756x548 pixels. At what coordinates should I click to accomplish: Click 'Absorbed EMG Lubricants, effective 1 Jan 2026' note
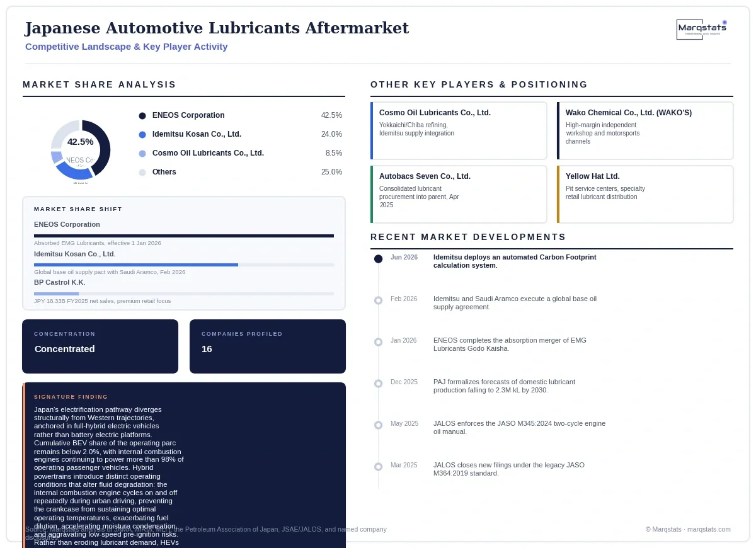click(x=98, y=243)
